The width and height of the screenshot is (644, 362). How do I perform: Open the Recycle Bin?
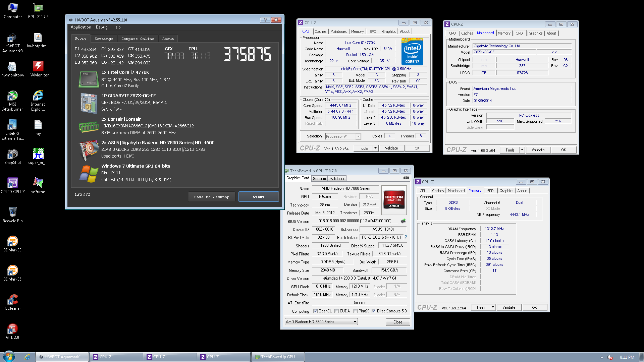[x=13, y=215]
